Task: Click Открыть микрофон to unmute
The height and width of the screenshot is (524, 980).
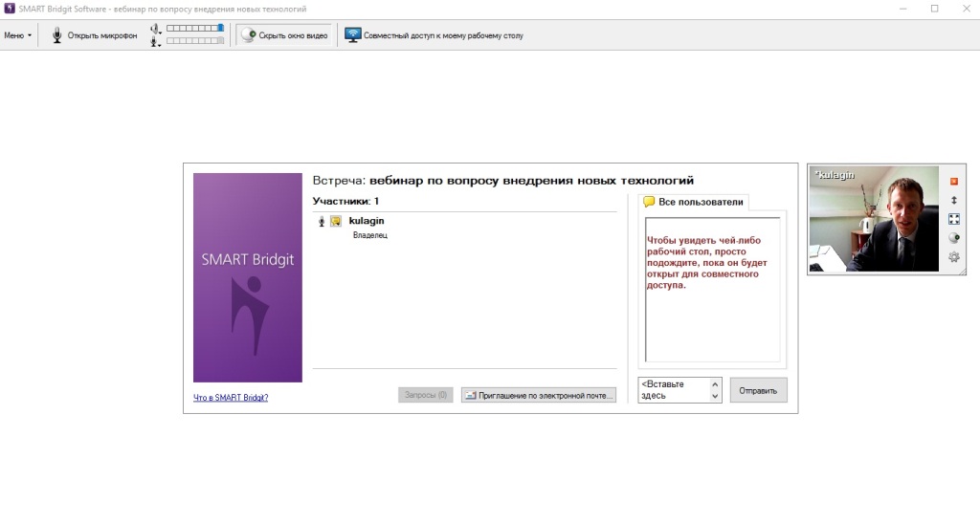Action: pyautogui.click(x=94, y=35)
